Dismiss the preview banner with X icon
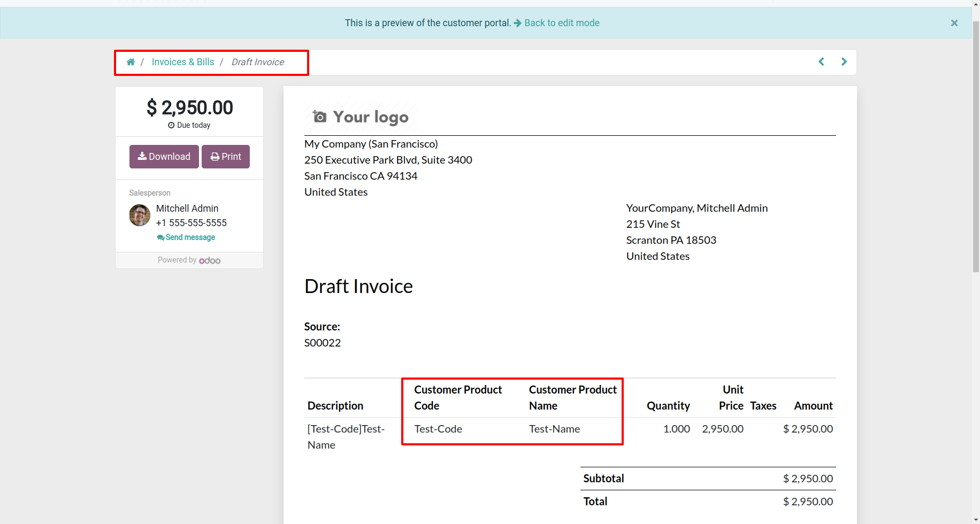This screenshot has height=524, width=980. click(954, 23)
